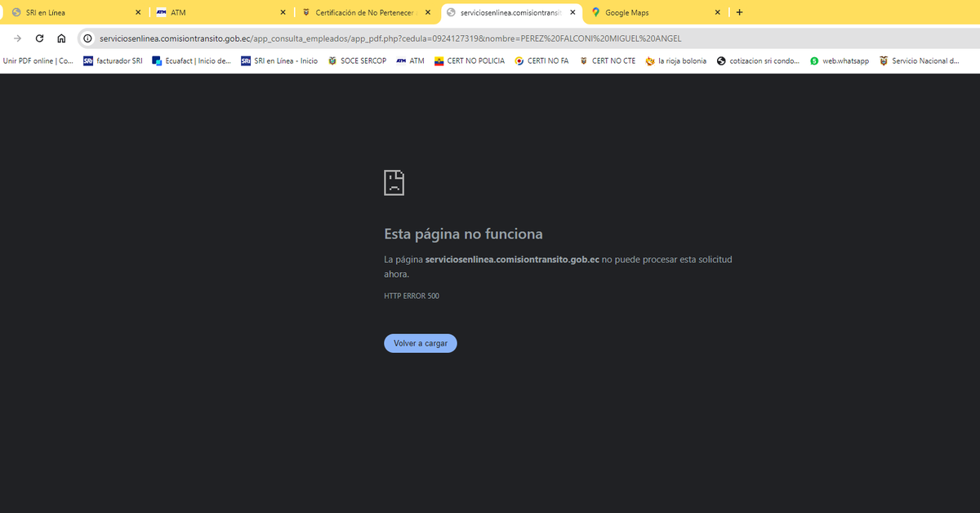Open Unir PDF online bookmark
The image size is (980, 513).
point(38,60)
